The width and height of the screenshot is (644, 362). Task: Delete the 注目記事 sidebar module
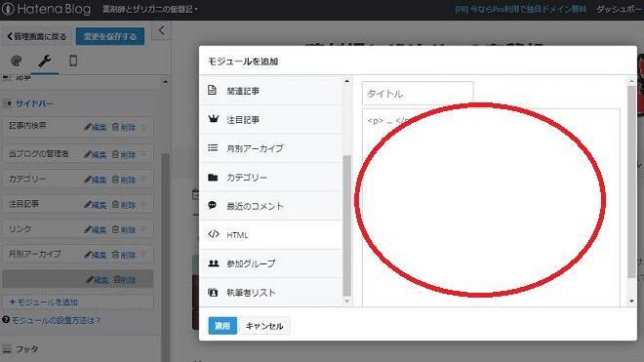[x=124, y=205]
